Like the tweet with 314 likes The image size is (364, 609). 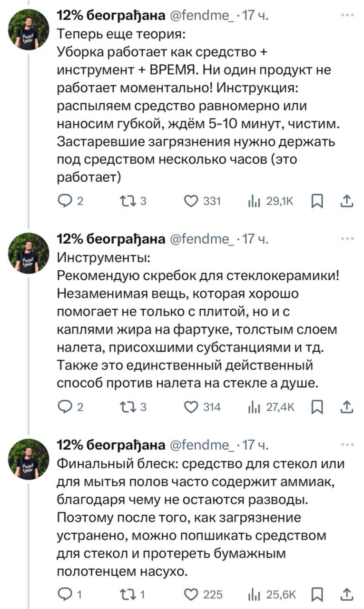point(191,407)
